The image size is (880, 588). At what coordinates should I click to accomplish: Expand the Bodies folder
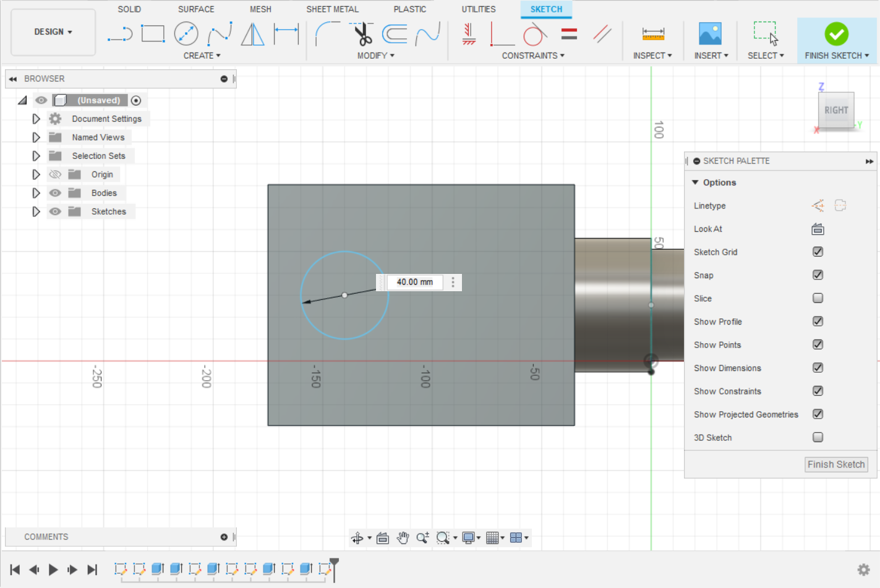(35, 192)
